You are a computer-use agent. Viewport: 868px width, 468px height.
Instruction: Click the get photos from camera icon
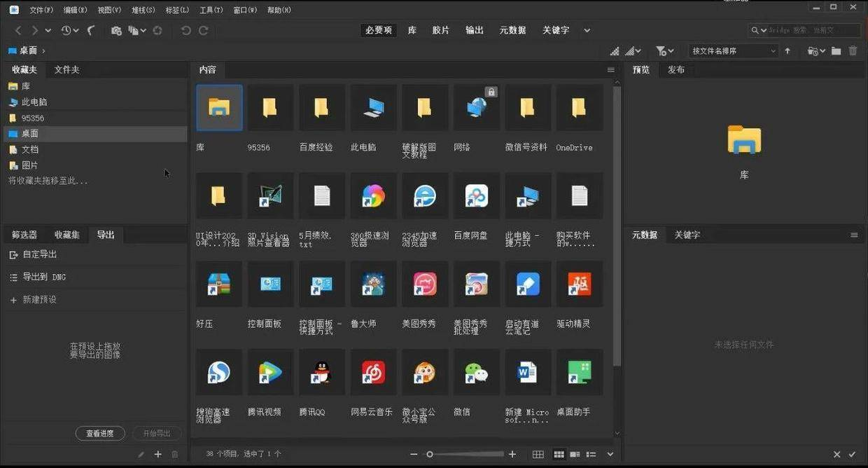click(x=115, y=30)
